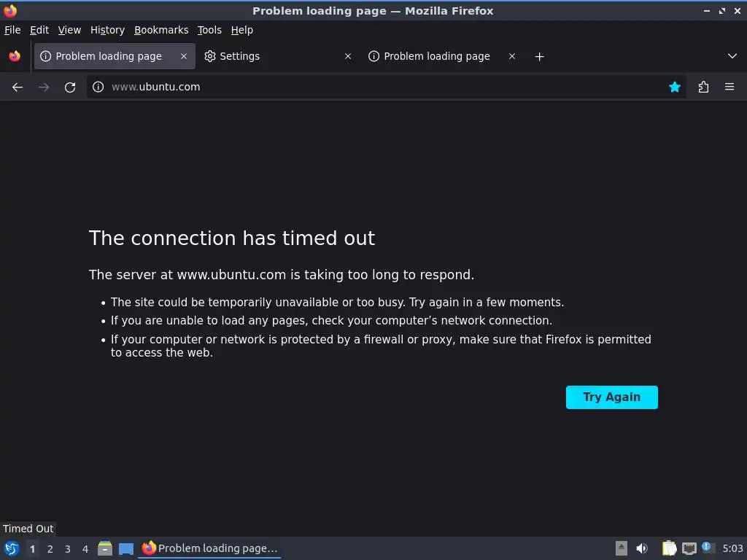Open Firefox View pinned icon in tab strip
This screenshot has height=560, width=747.
pyautogui.click(x=15, y=56)
